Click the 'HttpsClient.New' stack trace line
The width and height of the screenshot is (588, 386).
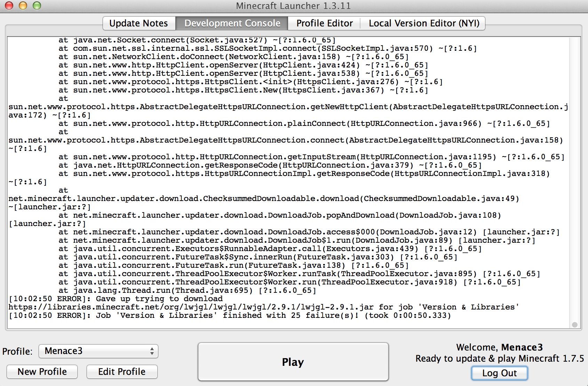point(243,90)
